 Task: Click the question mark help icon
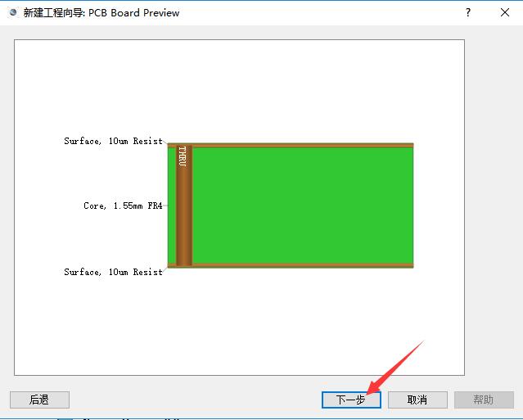coord(468,12)
